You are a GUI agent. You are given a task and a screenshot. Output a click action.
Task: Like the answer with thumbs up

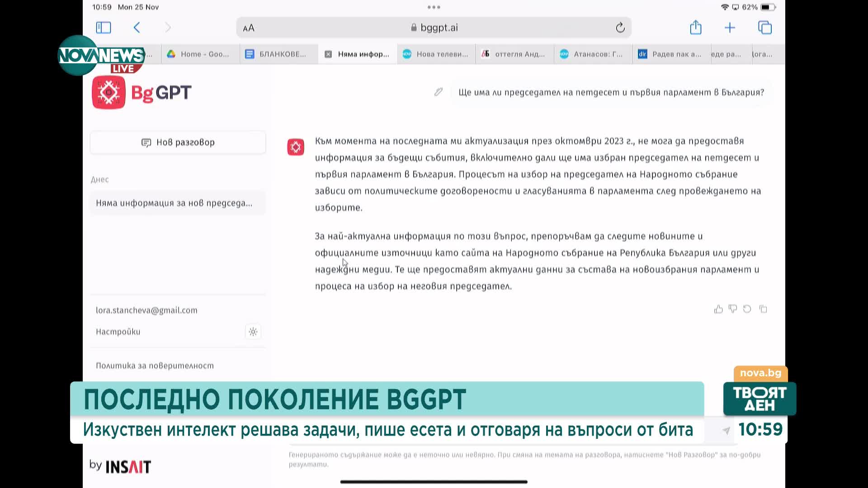point(718,309)
